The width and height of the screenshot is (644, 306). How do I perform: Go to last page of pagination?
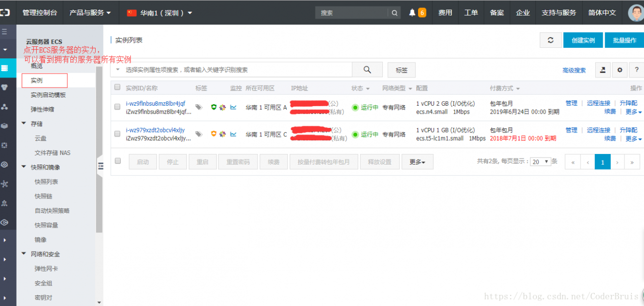(632, 162)
